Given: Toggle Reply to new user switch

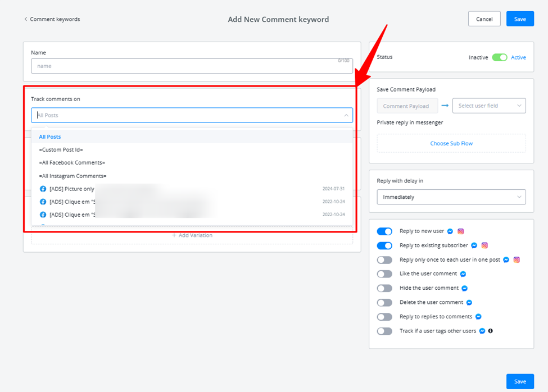Looking at the screenshot, I should click(384, 231).
